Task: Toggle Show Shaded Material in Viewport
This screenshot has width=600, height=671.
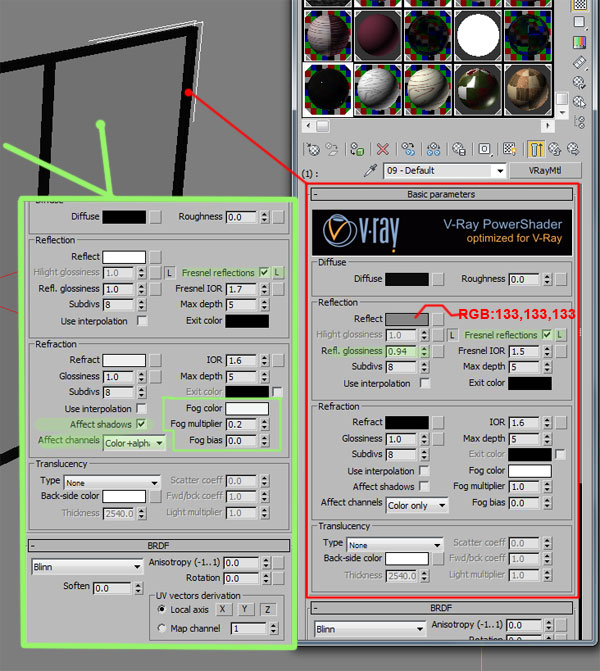Action: (x=510, y=149)
